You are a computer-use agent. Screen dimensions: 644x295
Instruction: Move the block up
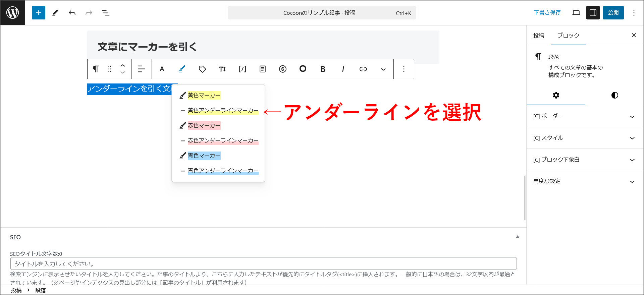click(123, 65)
